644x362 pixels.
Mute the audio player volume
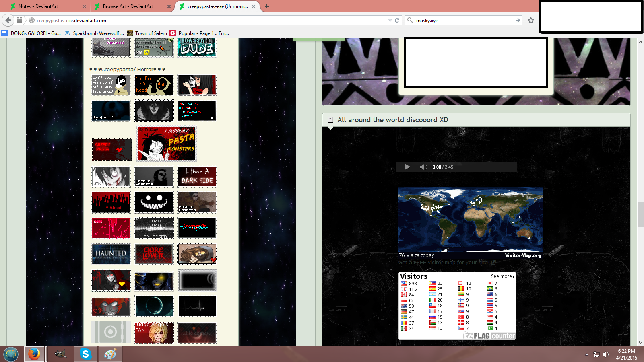pos(423,167)
